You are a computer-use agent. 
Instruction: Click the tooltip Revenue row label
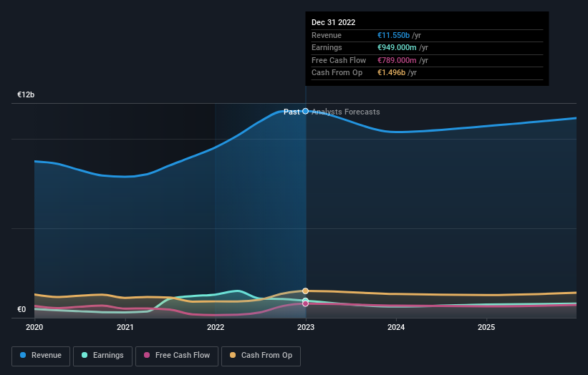[327, 35]
